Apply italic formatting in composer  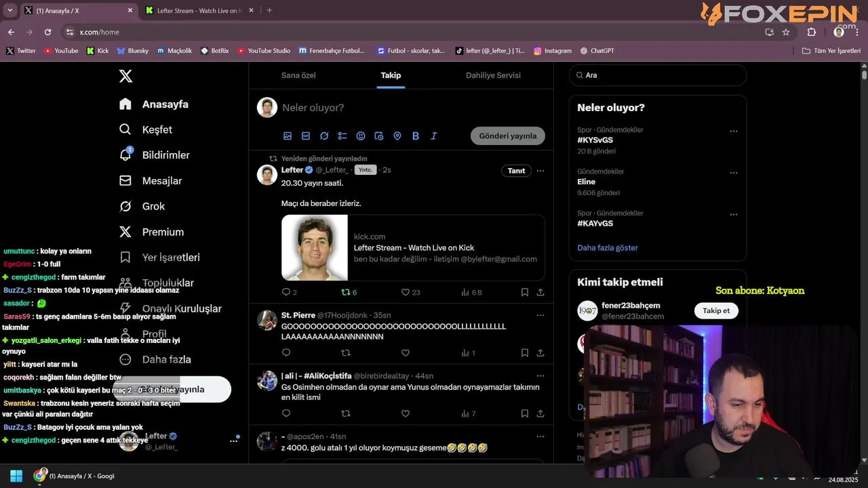434,136
